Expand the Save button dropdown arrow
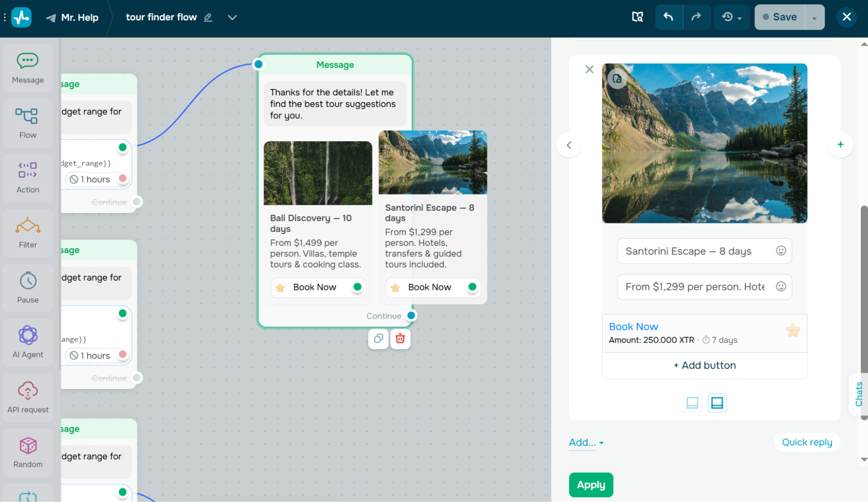The width and height of the screenshot is (868, 502). click(x=815, y=17)
